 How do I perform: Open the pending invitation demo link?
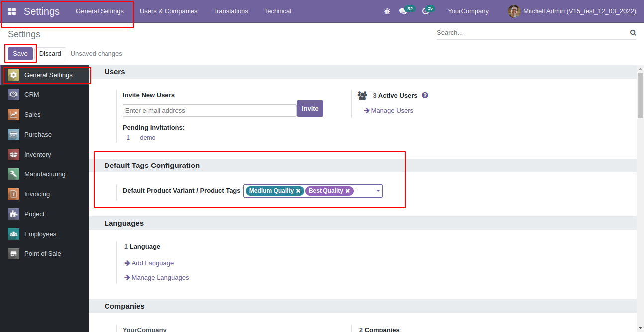(x=148, y=138)
